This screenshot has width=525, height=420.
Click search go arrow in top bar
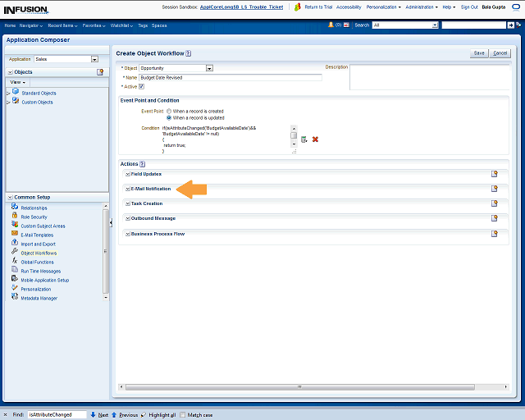(511, 25)
